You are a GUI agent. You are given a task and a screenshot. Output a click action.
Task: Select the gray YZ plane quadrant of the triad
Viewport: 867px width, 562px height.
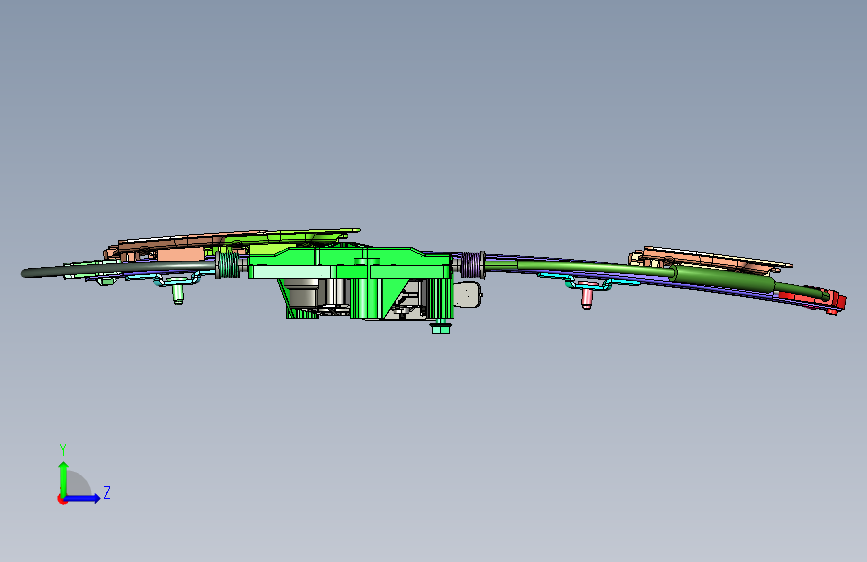point(77,485)
